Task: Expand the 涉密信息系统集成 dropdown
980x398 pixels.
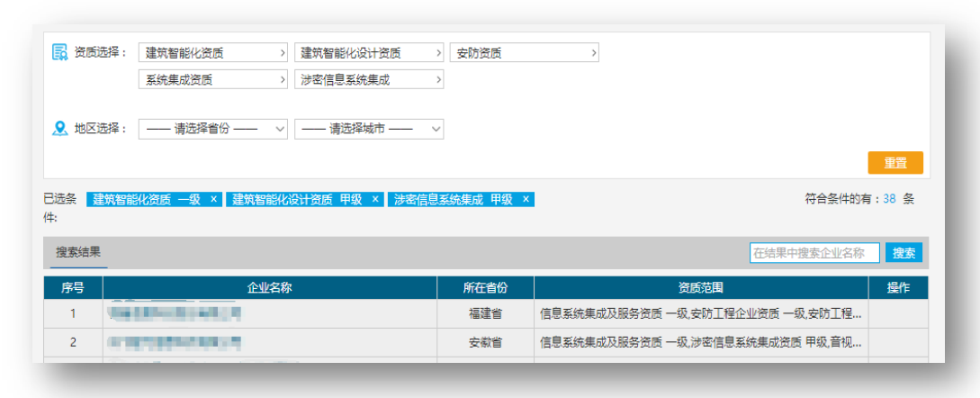Action: (369, 80)
